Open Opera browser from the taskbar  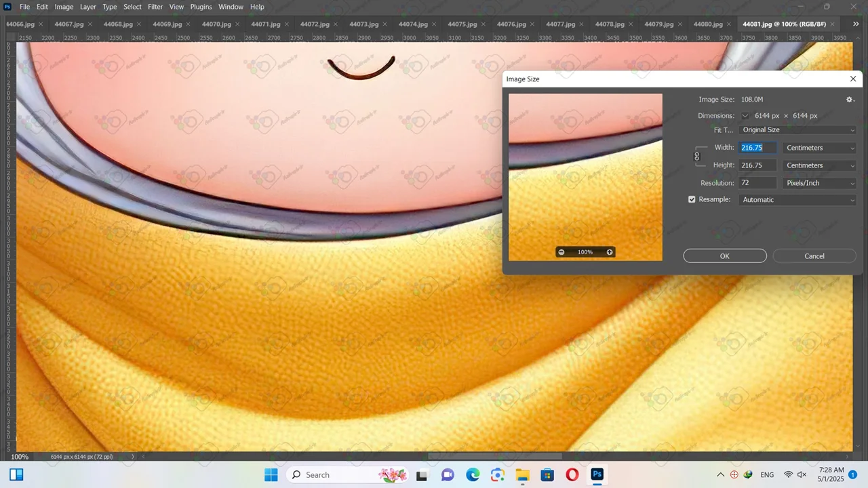(x=572, y=474)
